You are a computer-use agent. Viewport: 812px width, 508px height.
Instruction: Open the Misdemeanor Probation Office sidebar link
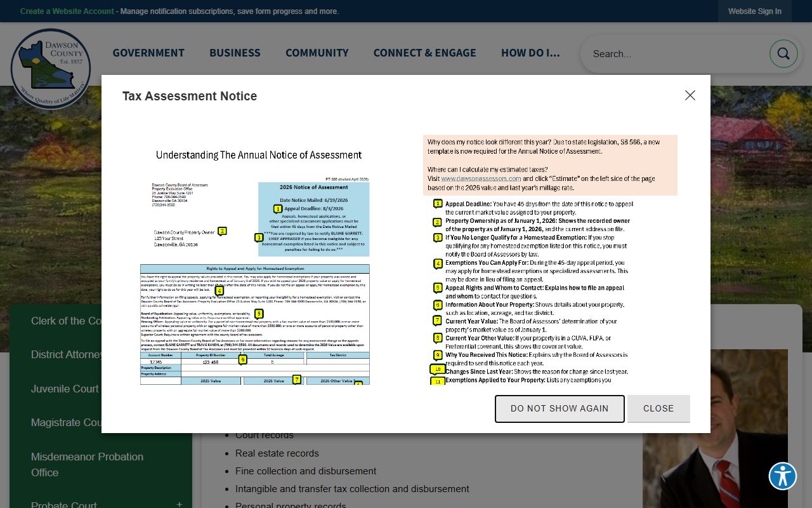[x=88, y=464]
